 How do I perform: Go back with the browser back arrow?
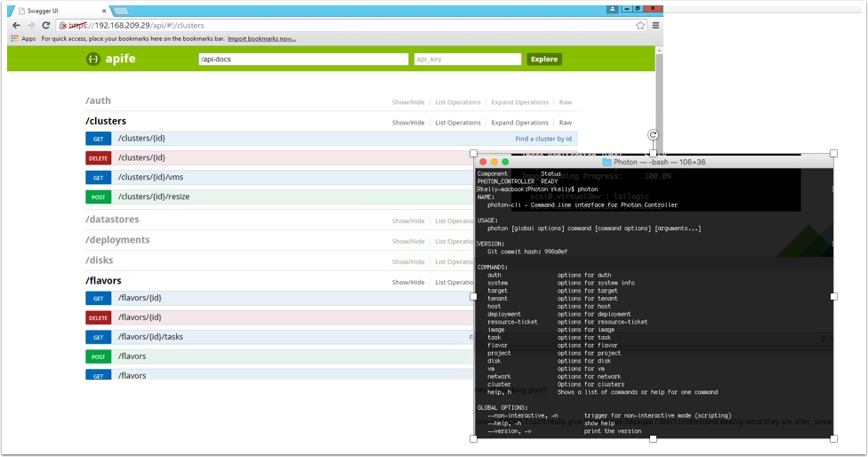point(16,26)
